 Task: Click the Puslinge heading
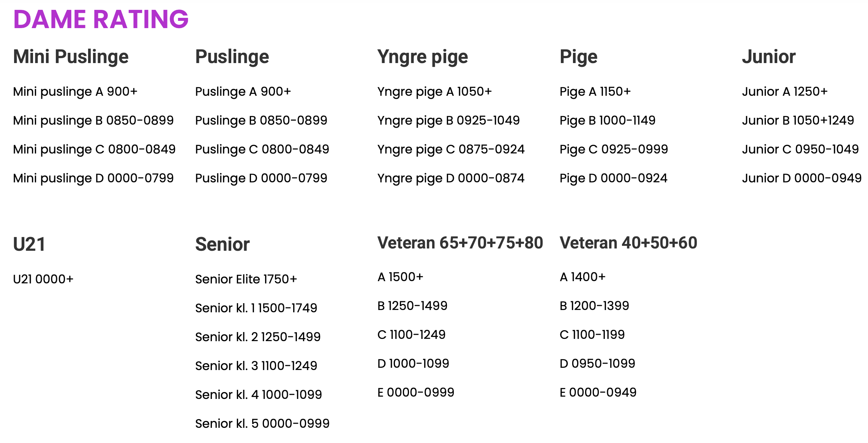pyautogui.click(x=232, y=57)
